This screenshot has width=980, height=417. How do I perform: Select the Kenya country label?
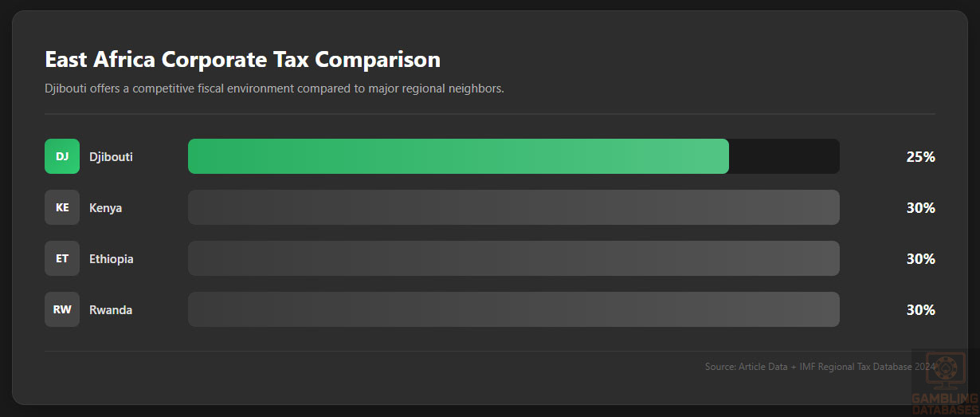tap(105, 208)
